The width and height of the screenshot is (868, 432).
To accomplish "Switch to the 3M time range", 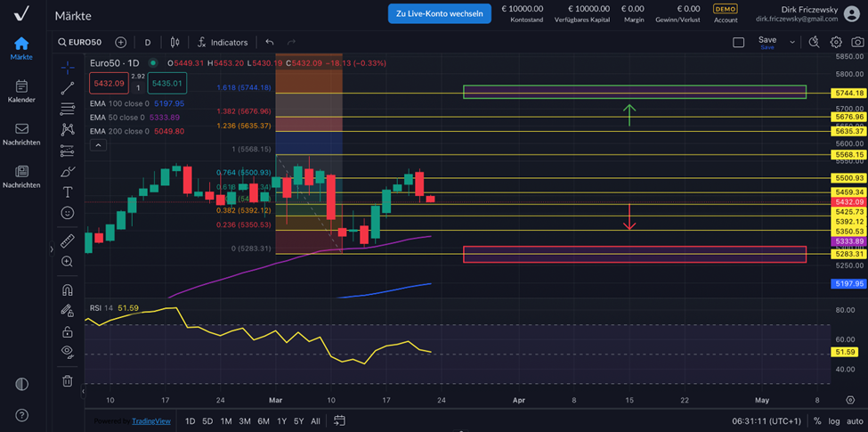I will pos(244,421).
